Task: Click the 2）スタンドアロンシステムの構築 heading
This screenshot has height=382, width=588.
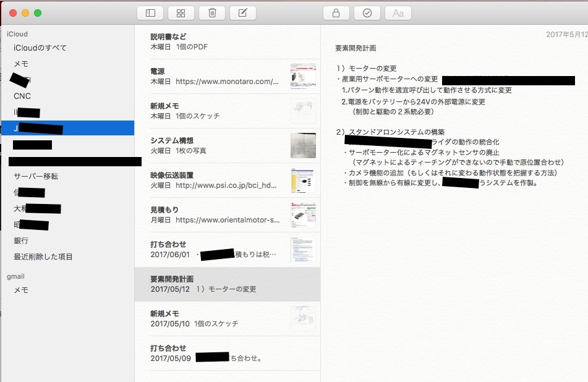Action: [x=390, y=132]
